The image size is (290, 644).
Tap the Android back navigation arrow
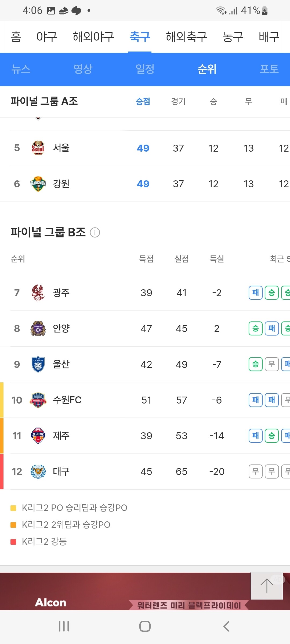226,626
